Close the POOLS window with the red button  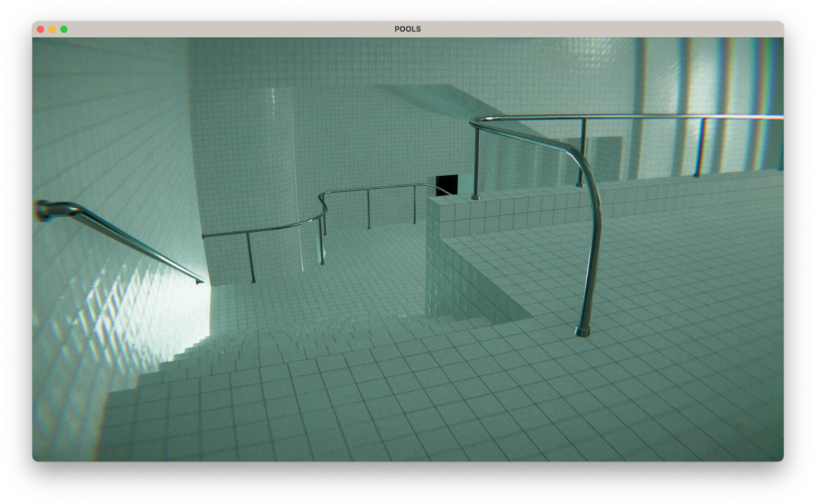41,29
